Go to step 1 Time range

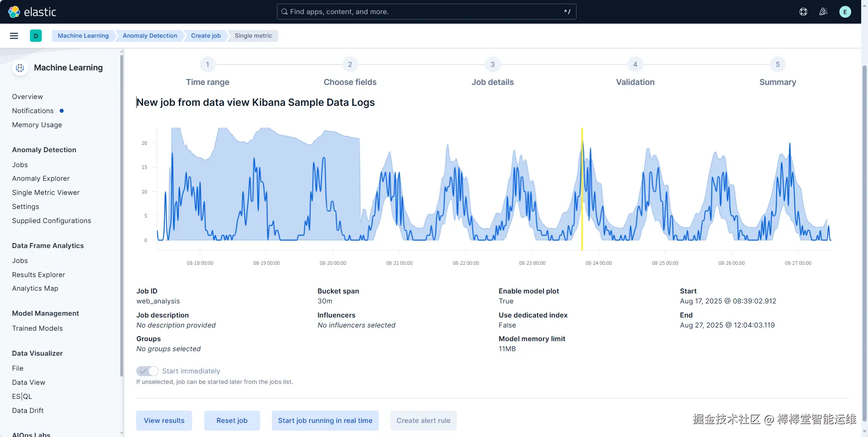click(207, 65)
